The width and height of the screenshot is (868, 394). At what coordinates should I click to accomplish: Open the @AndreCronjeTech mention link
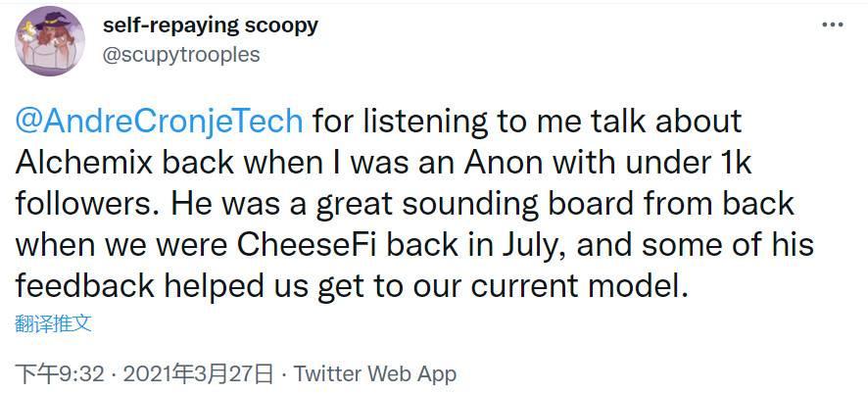coord(160,122)
